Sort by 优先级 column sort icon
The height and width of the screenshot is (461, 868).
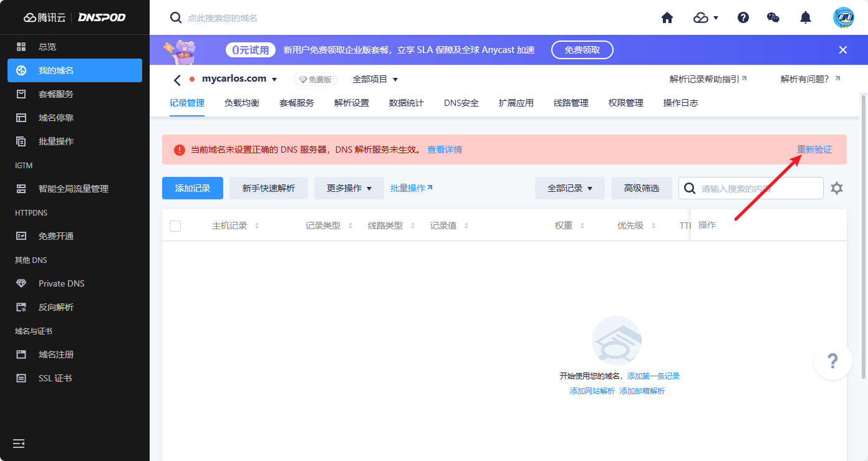[x=653, y=226]
